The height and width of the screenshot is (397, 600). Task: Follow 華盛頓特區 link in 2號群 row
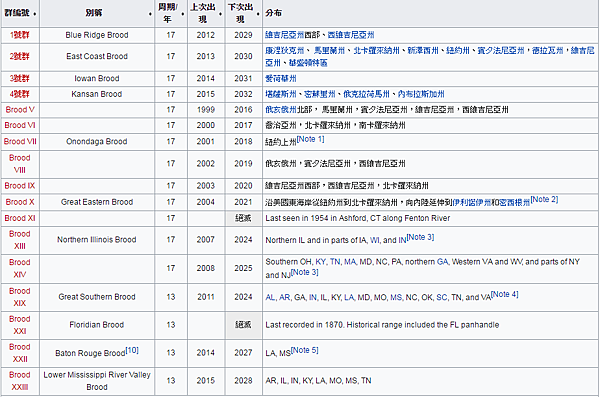click(308, 63)
